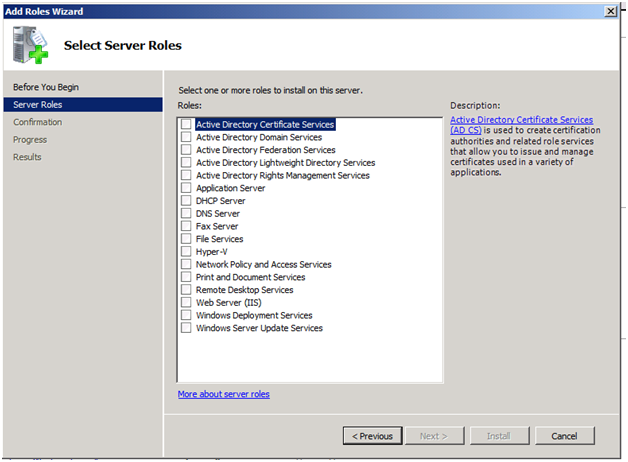Select the Server Roles step
This screenshot has width=628, height=462.
pos(83,104)
